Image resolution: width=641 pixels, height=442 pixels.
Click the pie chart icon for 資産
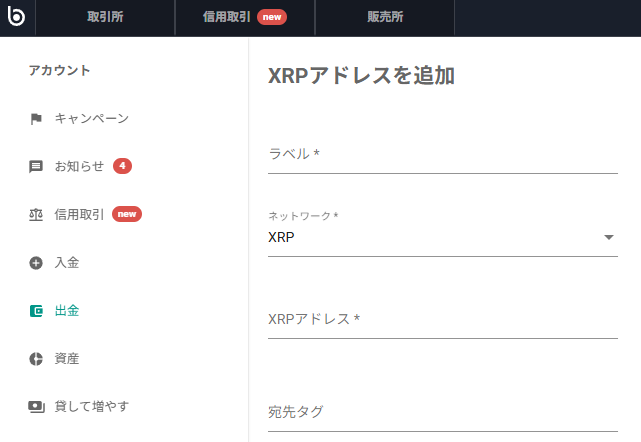pos(36,359)
